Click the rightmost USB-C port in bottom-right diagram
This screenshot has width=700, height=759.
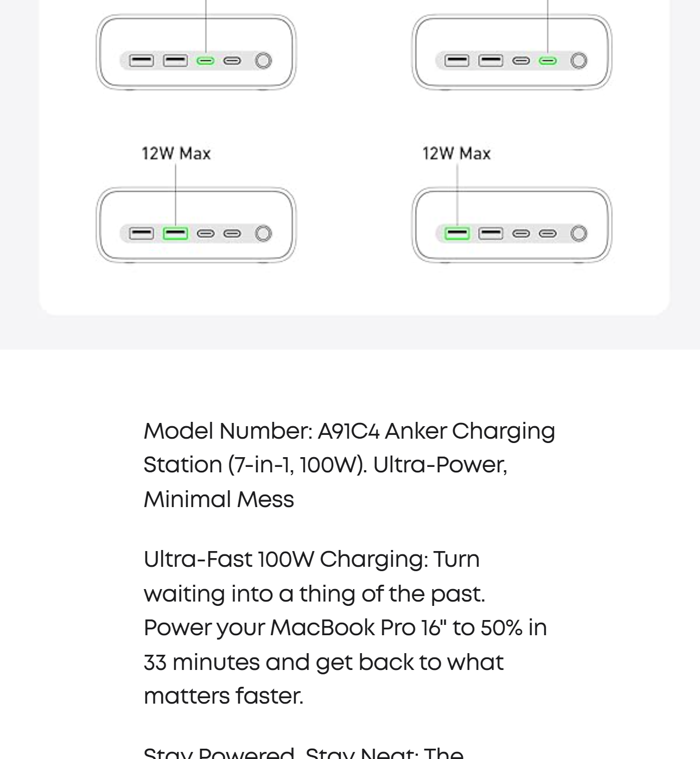(548, 233)
